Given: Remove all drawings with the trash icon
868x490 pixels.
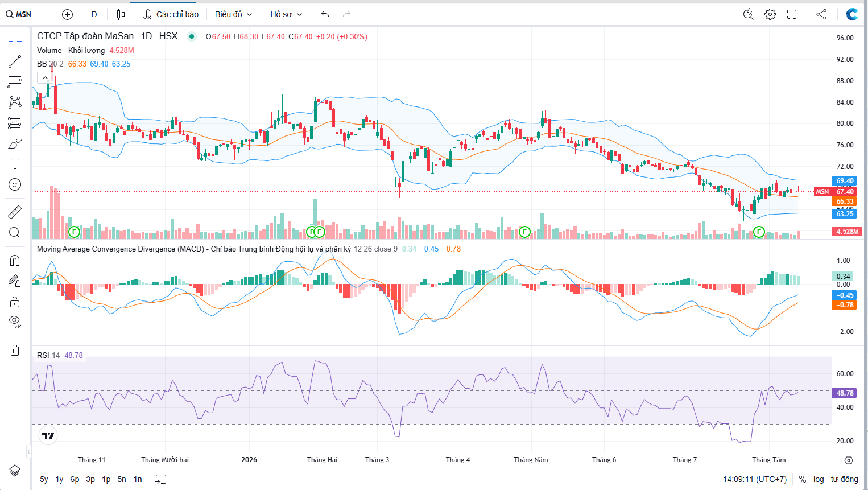Looking at the screenshot, I should point(15,350).
